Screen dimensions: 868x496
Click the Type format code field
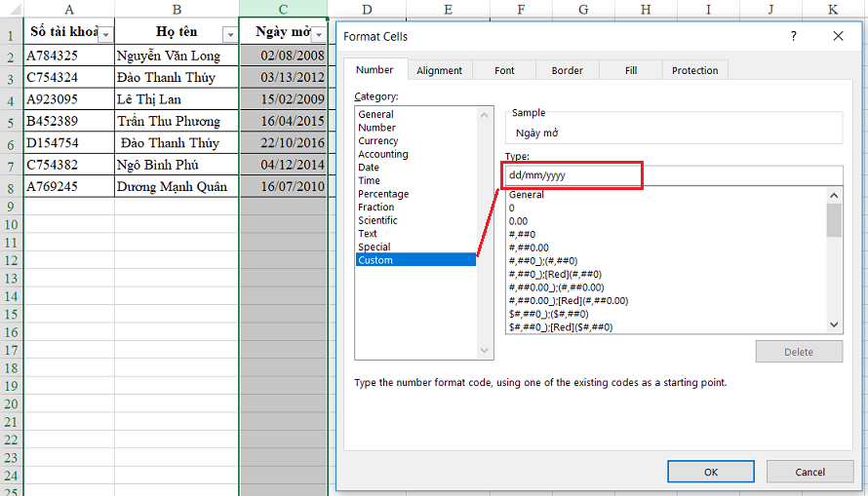pos(673,175)
